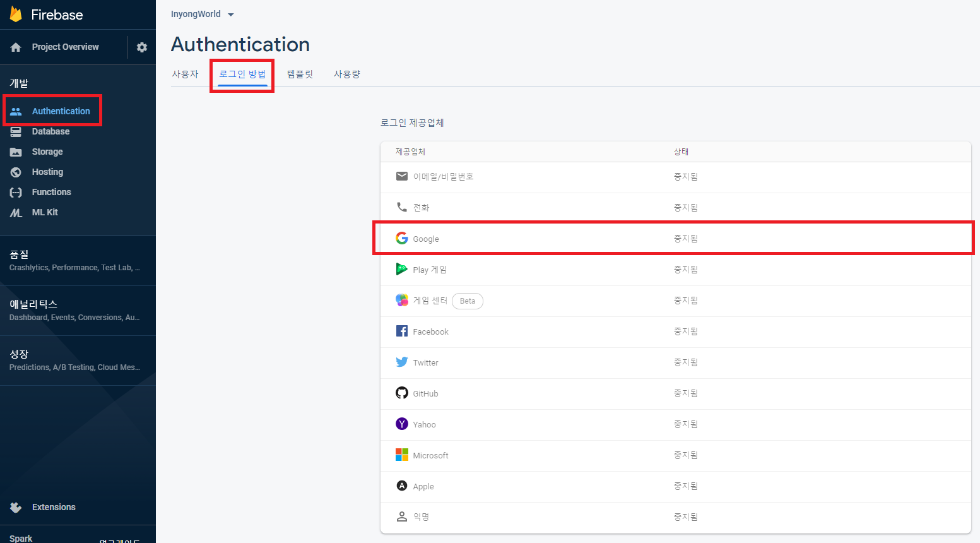This screenshot has width=980, height=543.
Task: Open Hosting section in sidebar
Action: point(47,172)
